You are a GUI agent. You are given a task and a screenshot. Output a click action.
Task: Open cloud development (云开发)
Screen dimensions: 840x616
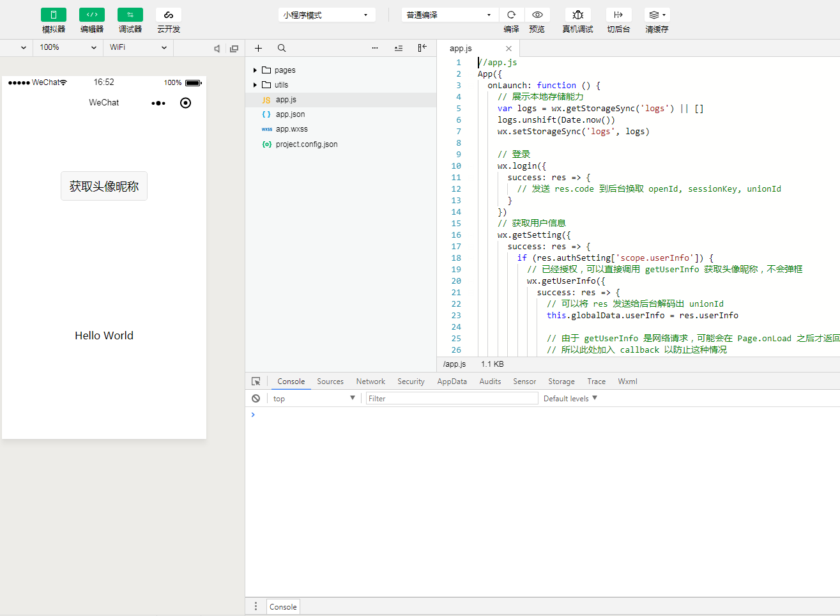pyautogui.click(x=169, y=15)
